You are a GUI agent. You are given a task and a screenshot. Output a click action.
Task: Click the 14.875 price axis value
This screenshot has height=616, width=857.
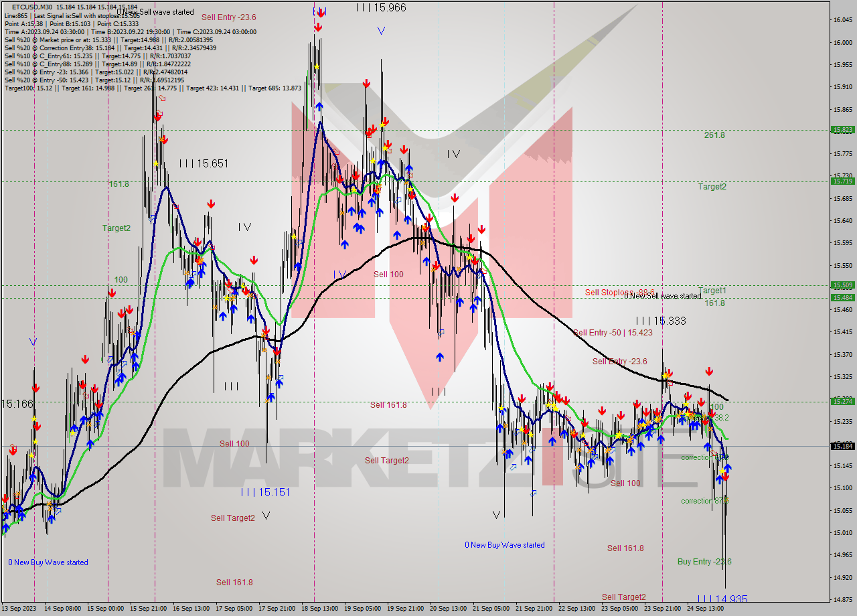coord(842,599)
